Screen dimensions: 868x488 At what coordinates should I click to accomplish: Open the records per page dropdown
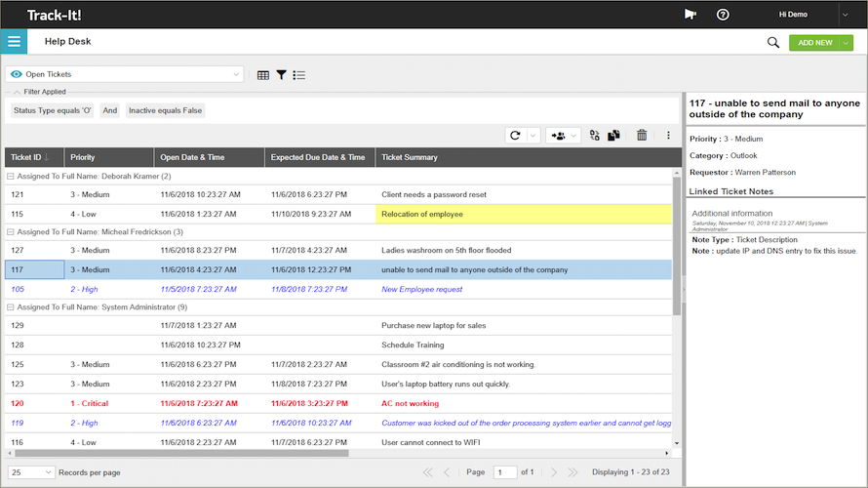pyautogui.click(x=31, y=472)
